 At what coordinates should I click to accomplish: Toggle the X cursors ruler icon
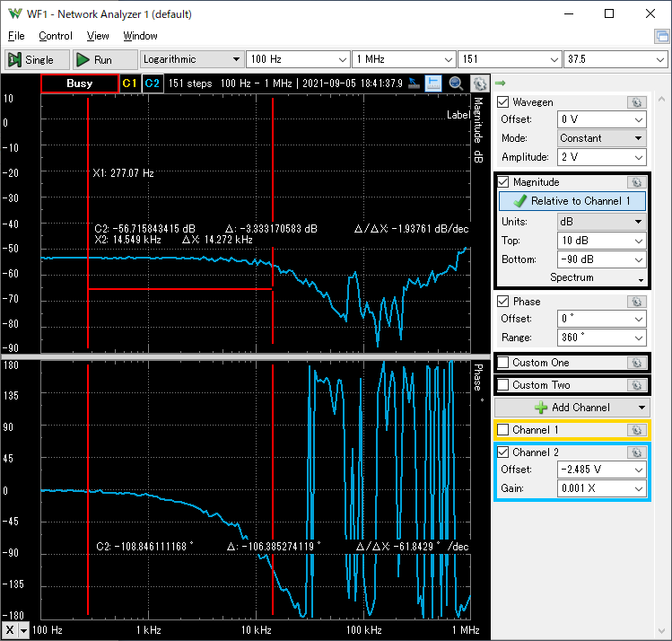coord(433,83)
